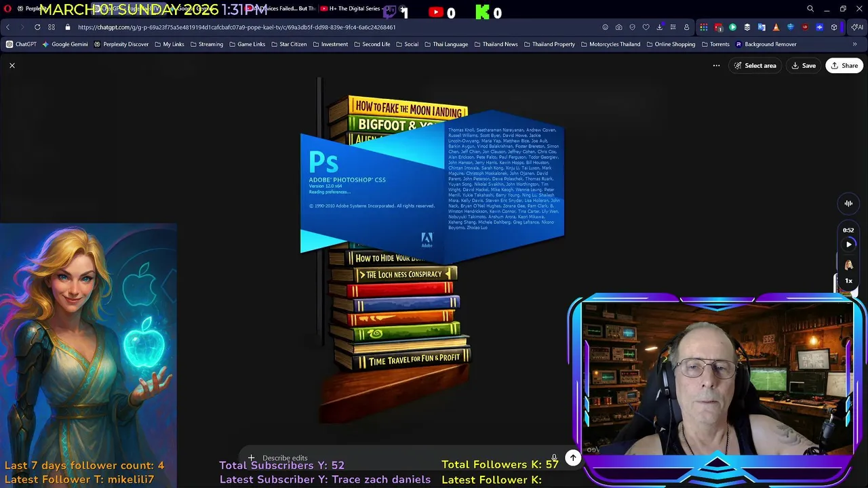Open the translate extension icon
The height and width of the screenshot is (488, 868).
pos(762,27)
